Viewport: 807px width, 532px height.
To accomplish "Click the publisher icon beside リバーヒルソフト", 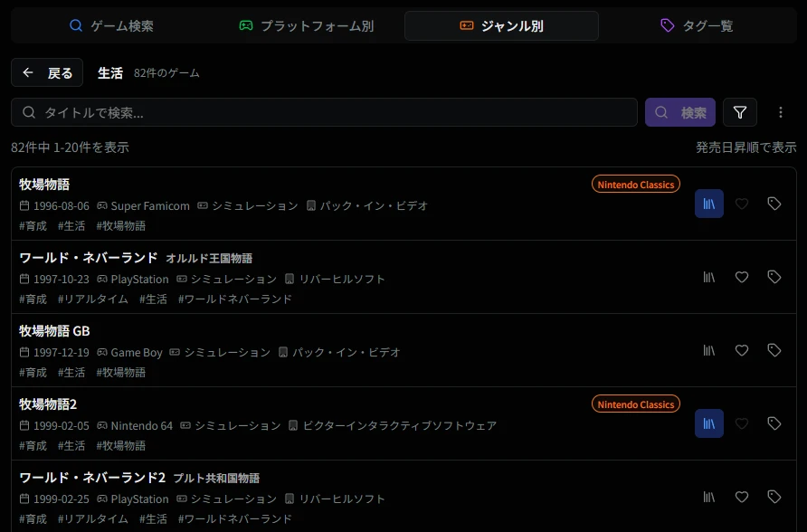I will click(x=290, y=279).
